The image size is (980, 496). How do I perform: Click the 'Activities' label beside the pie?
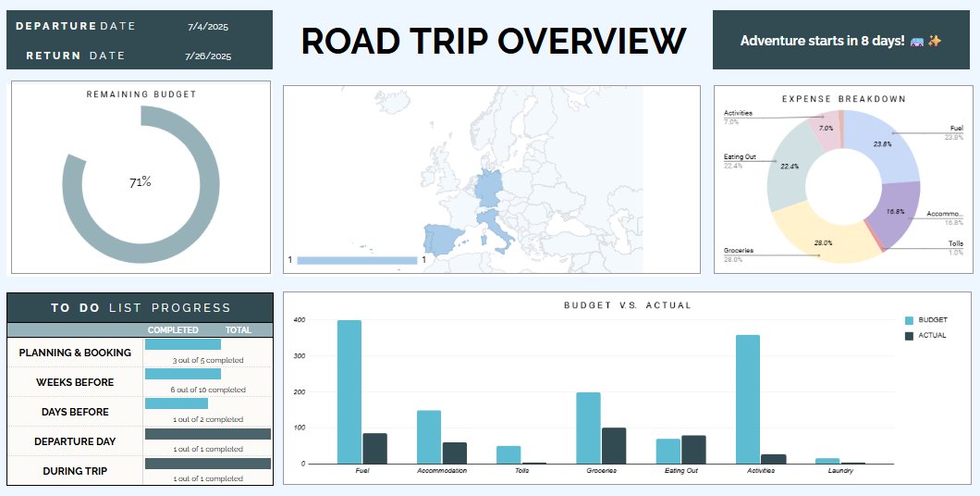(x=738, y=113)
